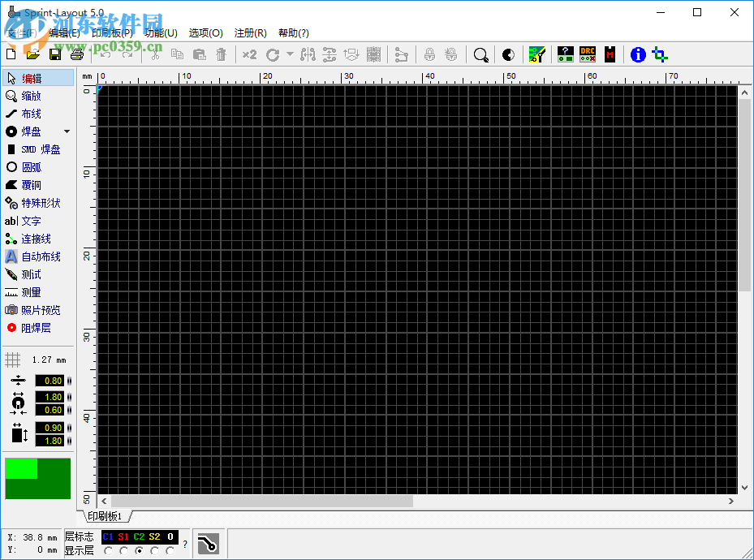Click the green board overview thumbnail
This screenshot has width=754, height=560.
coord(38,478)
